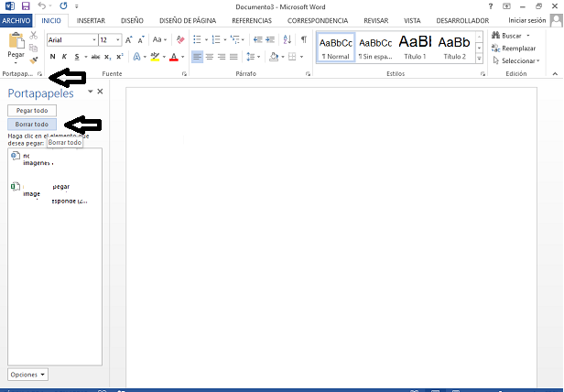This screenshot has width=564, height=392.
Task: Collapse the ribbon with the chevron
Action: 555,74
